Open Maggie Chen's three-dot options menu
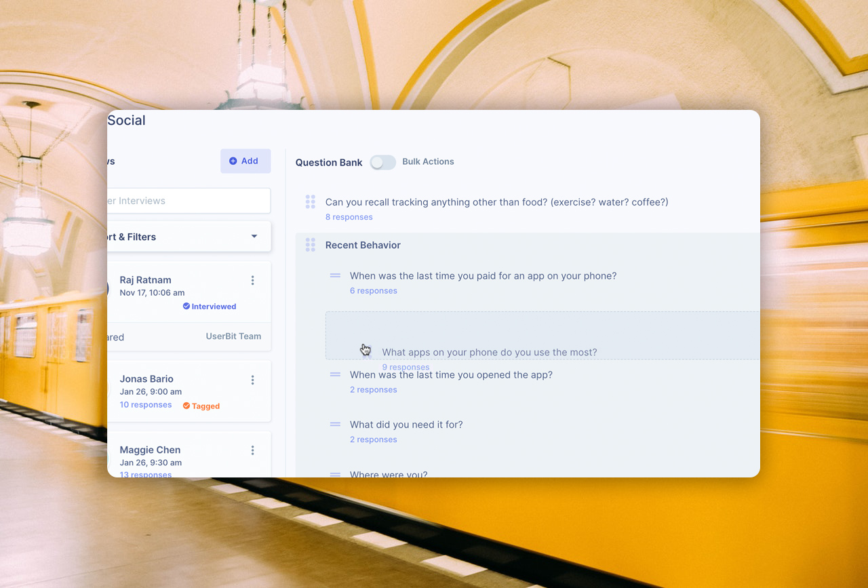Viewport: 868px width, 588px height. (x=252, y=450)
